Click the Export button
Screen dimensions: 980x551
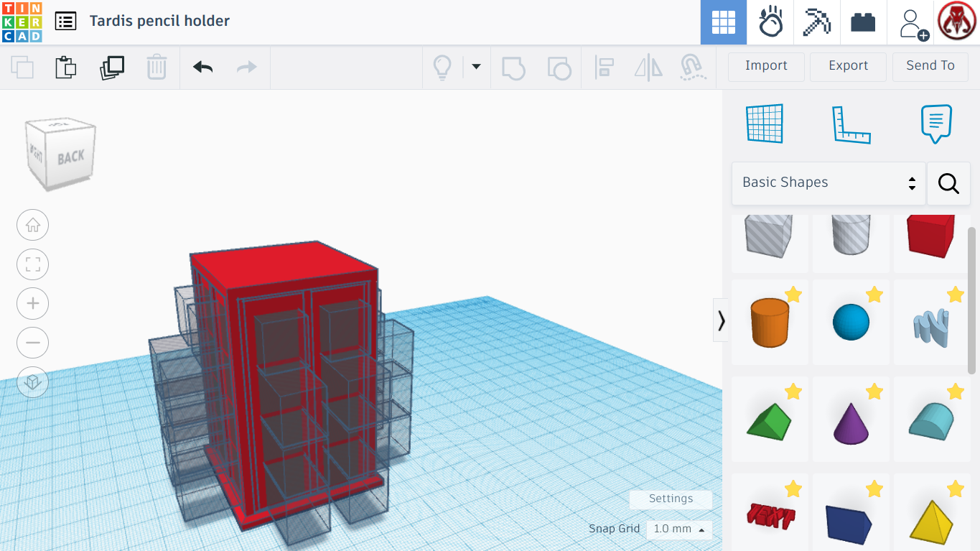point(848,66)
